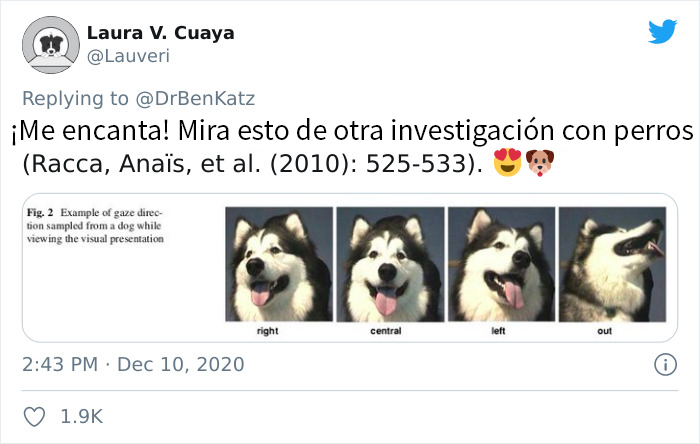Open the dog photo labeled right
The height and width of the screenshot is (444, 700).
pos(279,264)
